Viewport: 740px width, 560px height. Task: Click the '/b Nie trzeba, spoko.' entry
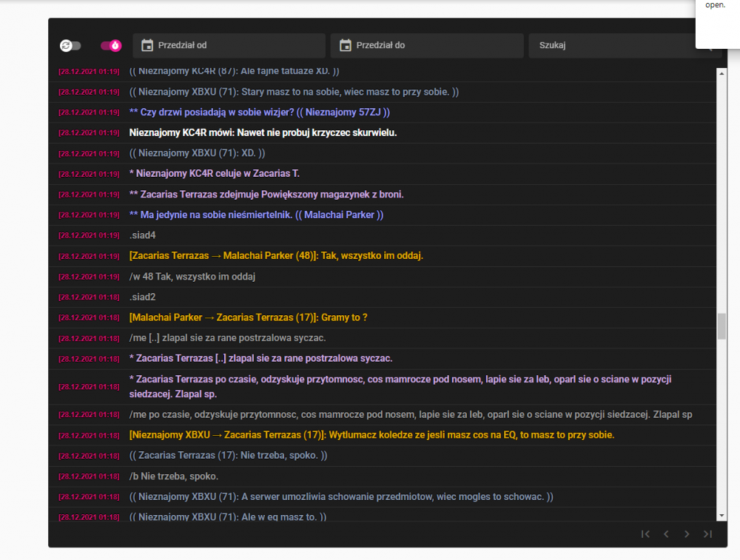click(174, 476)
